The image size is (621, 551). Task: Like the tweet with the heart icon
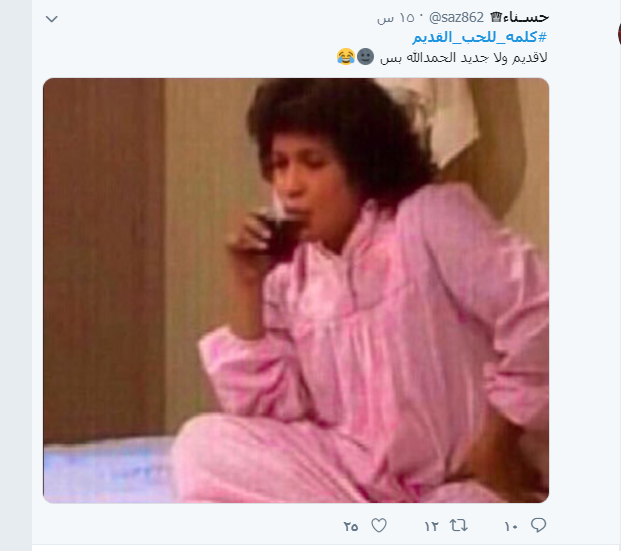[x=379, y=526]
